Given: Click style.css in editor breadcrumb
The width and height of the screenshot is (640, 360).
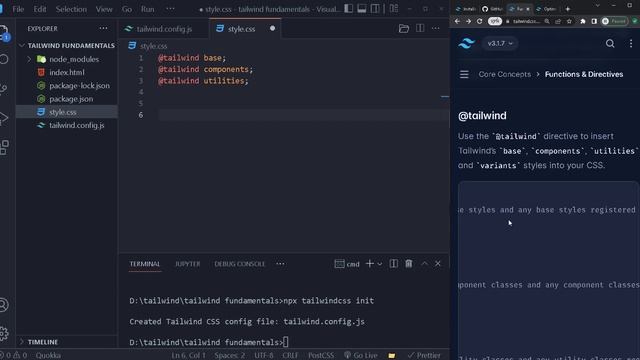Looking at the screenshot, I should (153, 46).
